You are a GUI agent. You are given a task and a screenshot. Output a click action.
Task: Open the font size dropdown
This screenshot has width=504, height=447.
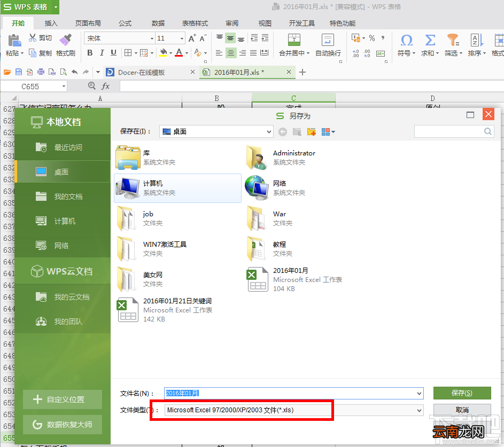[182, 38]
